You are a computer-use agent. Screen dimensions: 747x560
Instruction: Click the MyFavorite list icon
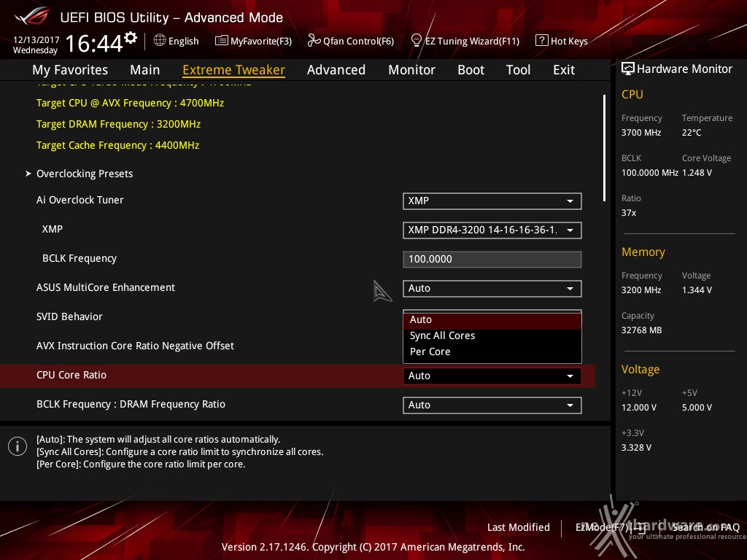(x=221, y=41)
